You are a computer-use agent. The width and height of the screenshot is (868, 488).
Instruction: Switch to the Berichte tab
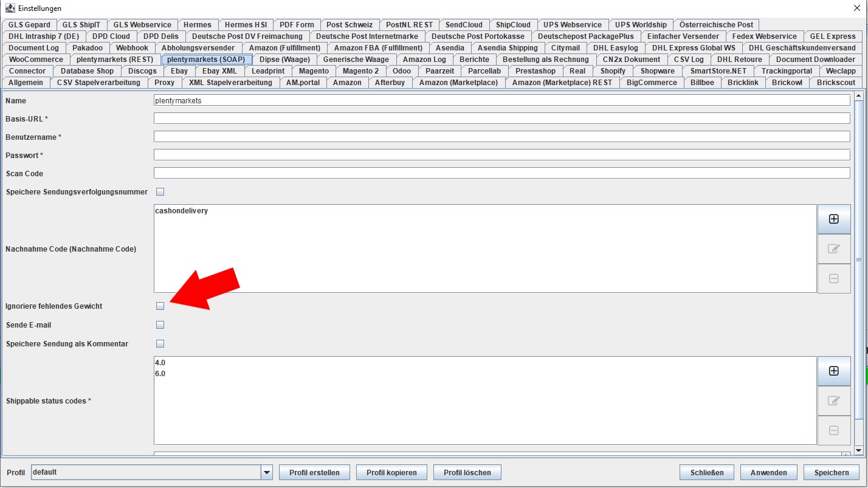point(474,60)
